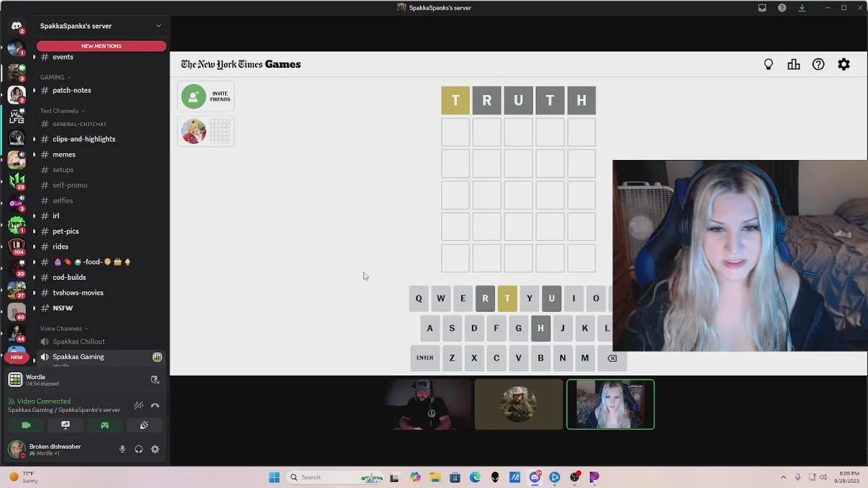Open Discord user settings gear

pyautogui.click(x=155, y=449)
